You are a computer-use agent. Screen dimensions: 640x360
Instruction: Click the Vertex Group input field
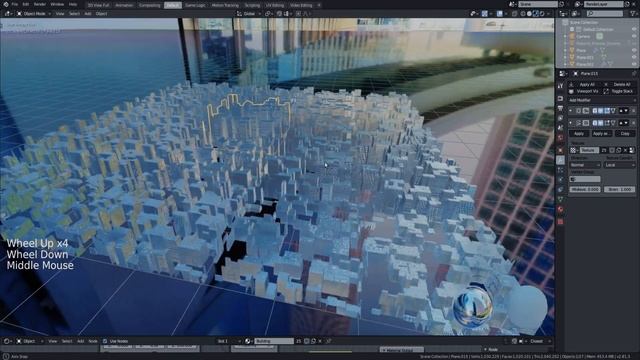(x=585, y=179)
